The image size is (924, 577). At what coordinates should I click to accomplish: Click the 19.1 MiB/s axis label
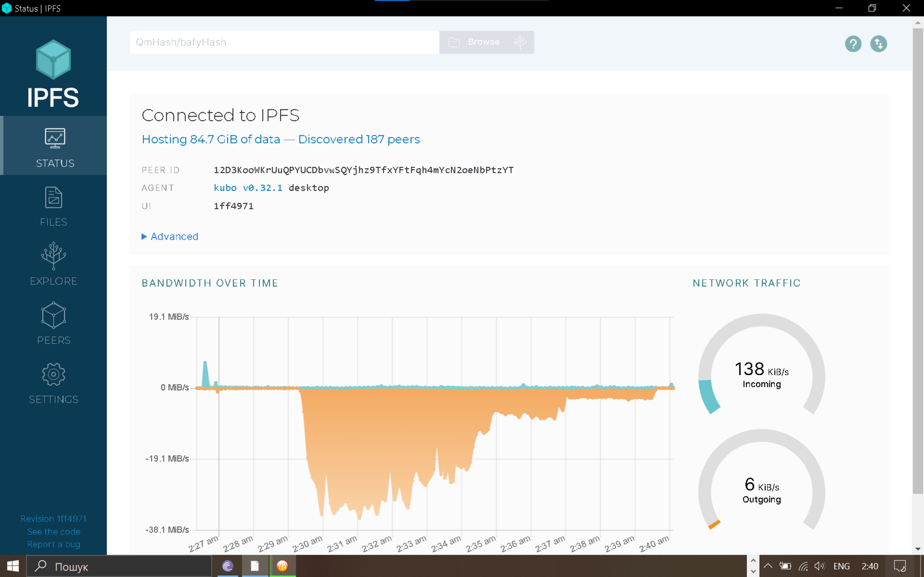coord(168,317)
